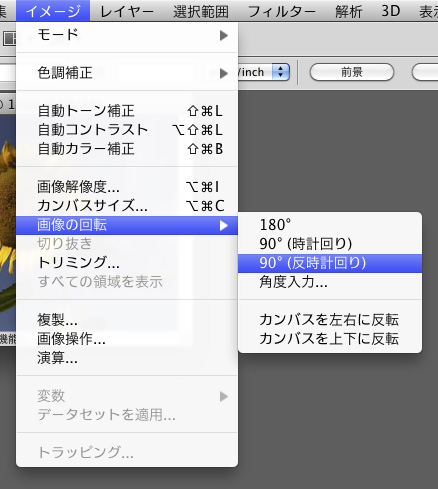438x489 pixels.
Task: Select トリミング menu item
Action: point(127,263)
